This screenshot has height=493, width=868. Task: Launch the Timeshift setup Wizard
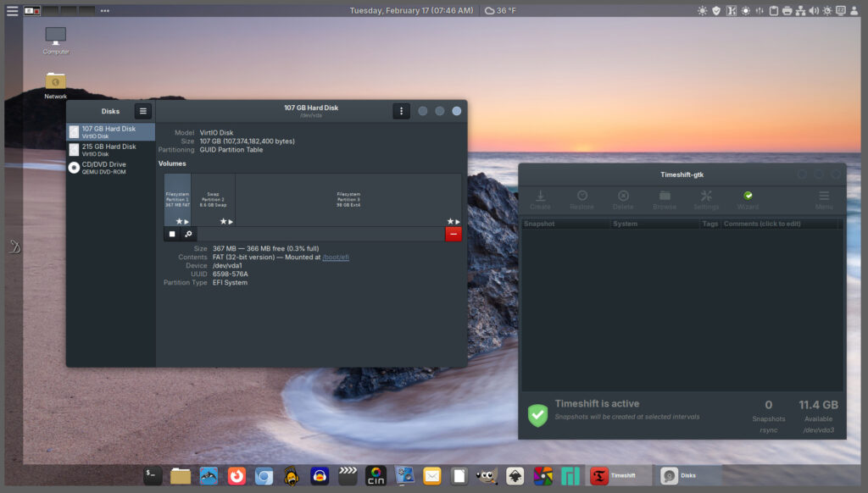coord(748,200)
